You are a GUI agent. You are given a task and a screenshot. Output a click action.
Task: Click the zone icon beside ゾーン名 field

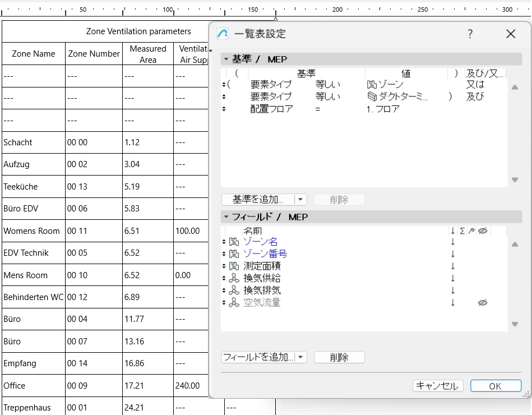click(x=234, y=242)
